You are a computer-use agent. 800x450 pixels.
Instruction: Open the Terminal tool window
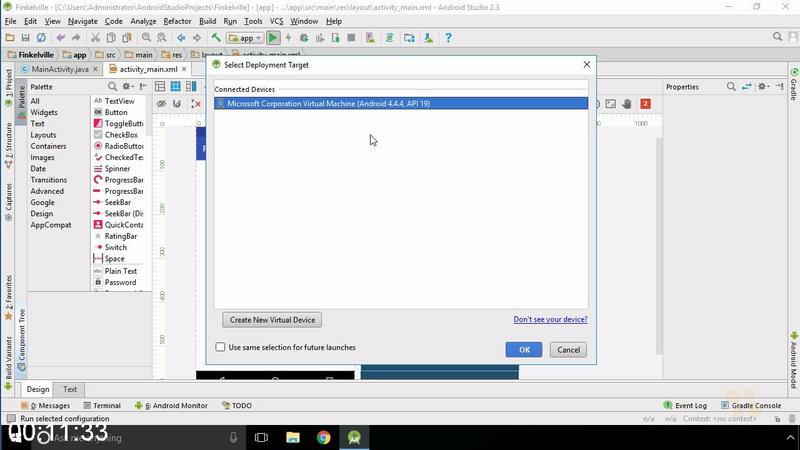[x=102, y=406]
